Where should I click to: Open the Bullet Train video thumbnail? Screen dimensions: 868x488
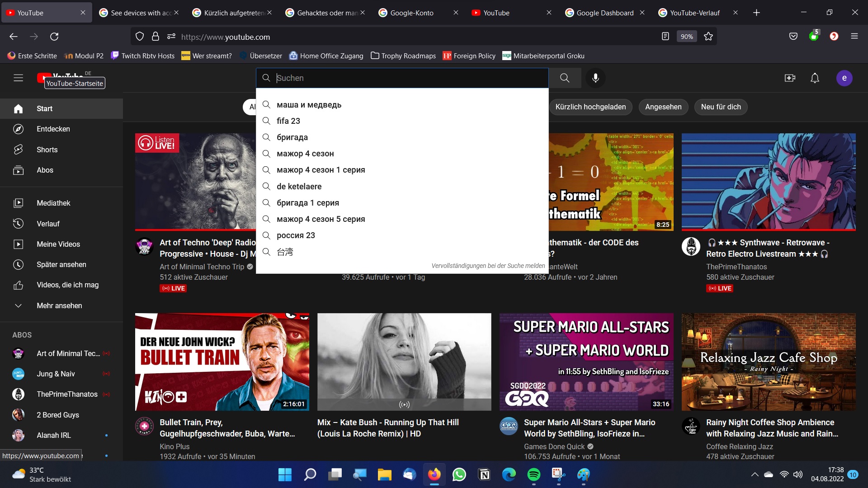[222, 362]
